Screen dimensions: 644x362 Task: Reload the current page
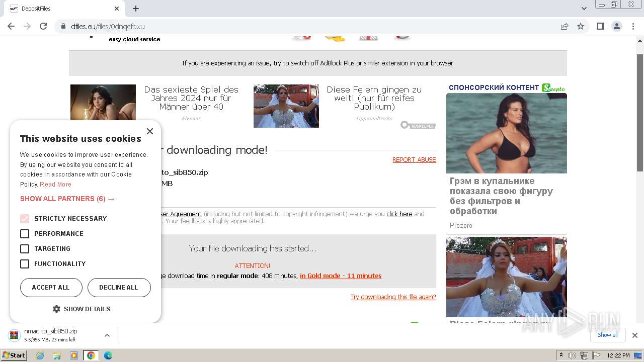tap(43, 26)
